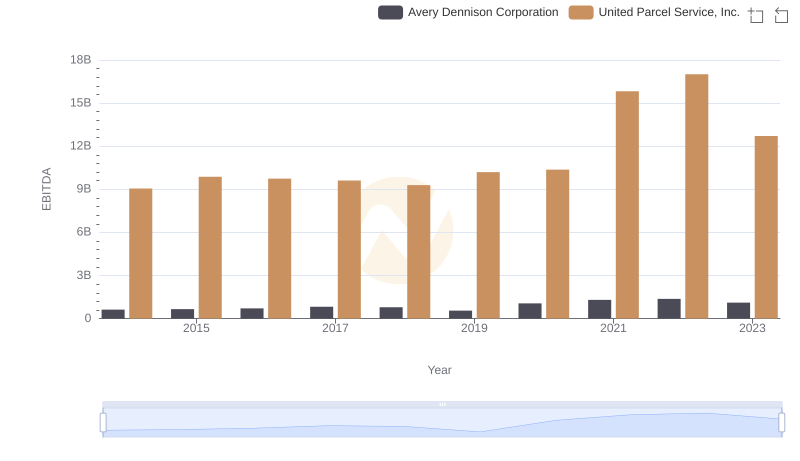This screenshot has height=461, width=800.
Task: Select the 2021 Avery Dennison bar
Action: click(x=599, y=309)
